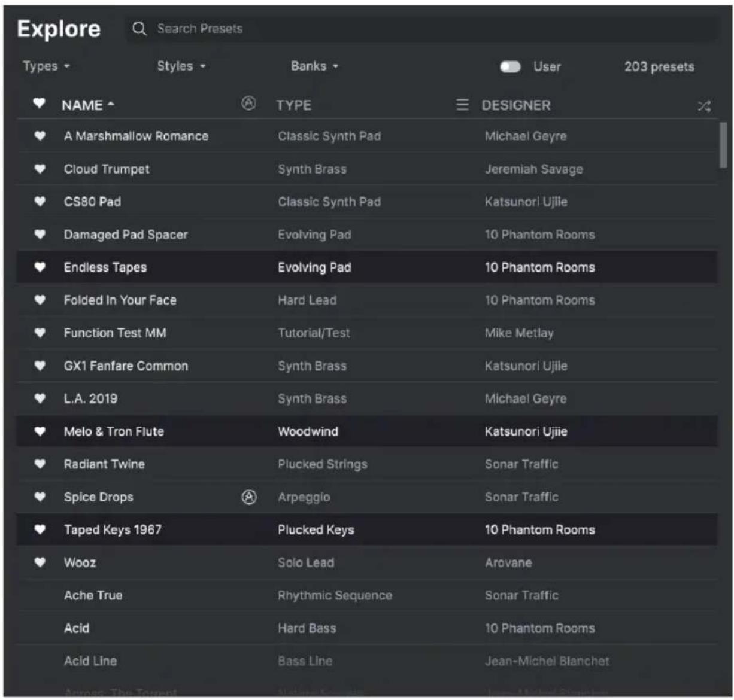Click the search magnifier icon
The width and height of the screenshot is (734, 700).
[139, 29]
